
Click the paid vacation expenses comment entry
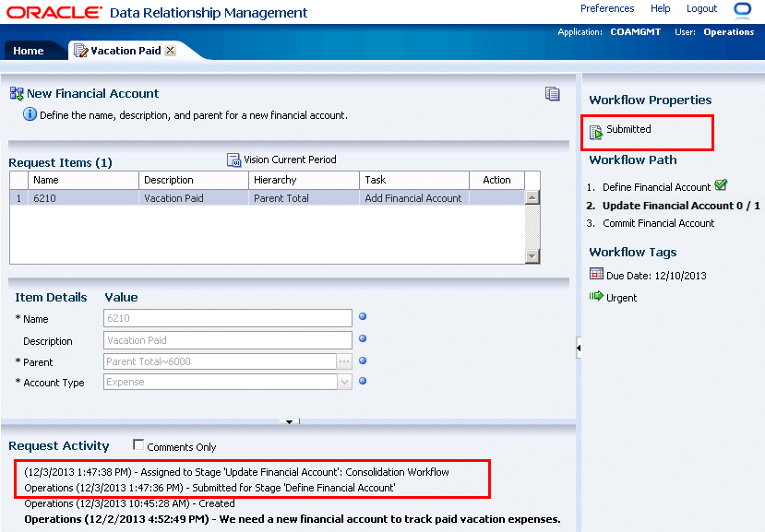(293, 519)
